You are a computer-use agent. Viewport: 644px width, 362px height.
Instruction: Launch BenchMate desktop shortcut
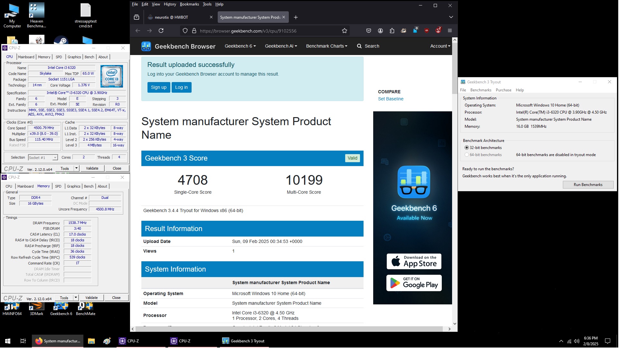click(x=86, y=309)
